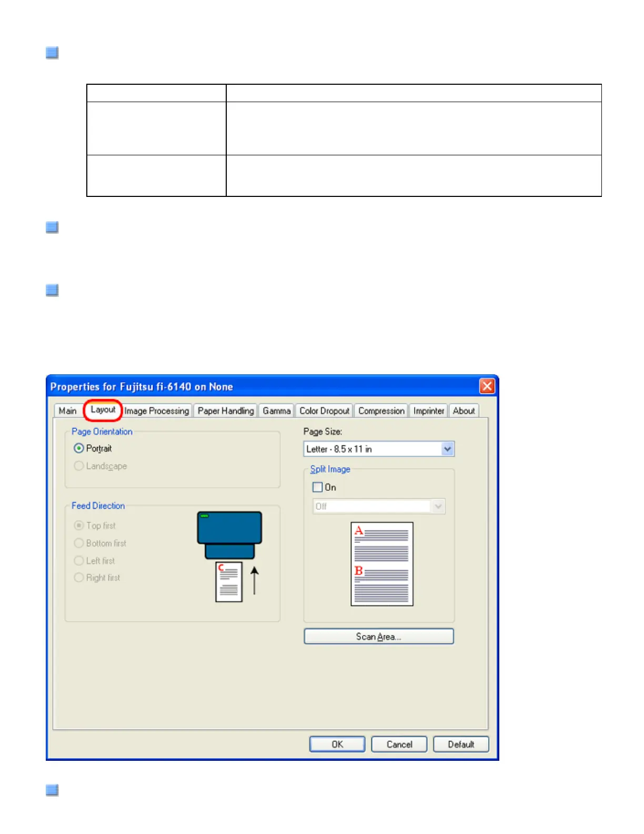Click the Cancel button
644x834 pixels.
399,744
